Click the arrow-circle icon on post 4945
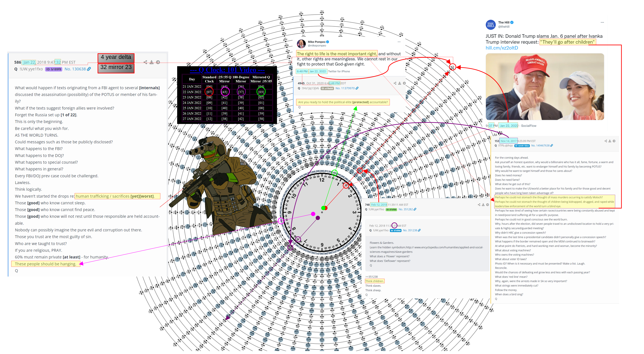 [404, 83]
